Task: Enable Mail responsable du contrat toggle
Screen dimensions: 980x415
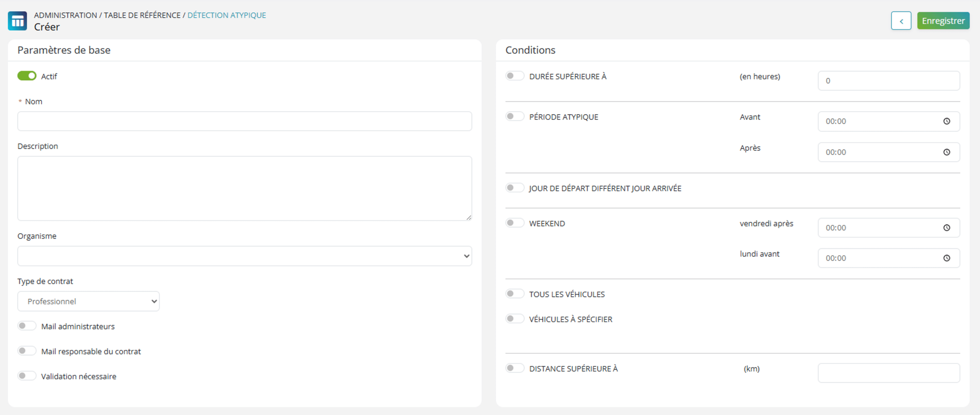Action: tap(27, 351)
